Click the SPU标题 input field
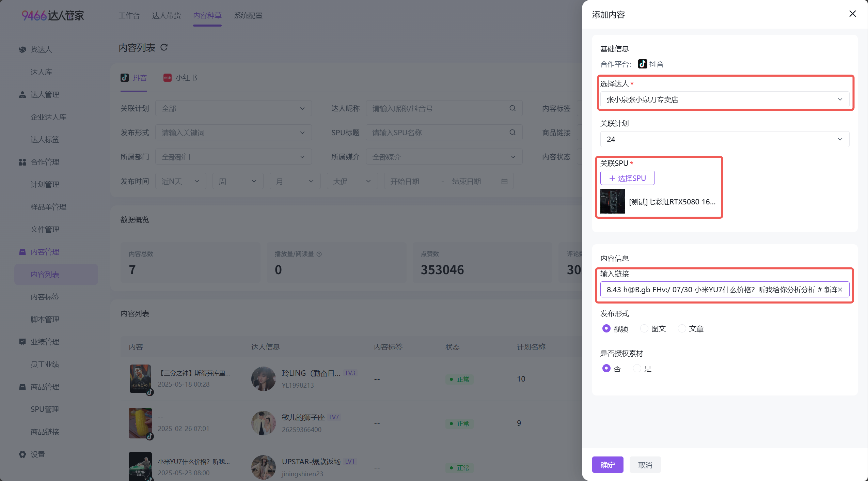This screenshot has height=481, width=868. pos(444,133)
